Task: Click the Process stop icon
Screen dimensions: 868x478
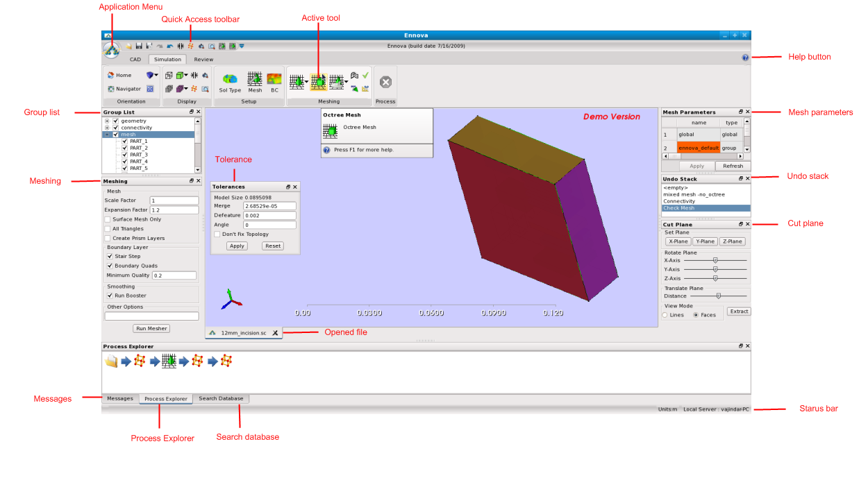Action: click(385, 82)
